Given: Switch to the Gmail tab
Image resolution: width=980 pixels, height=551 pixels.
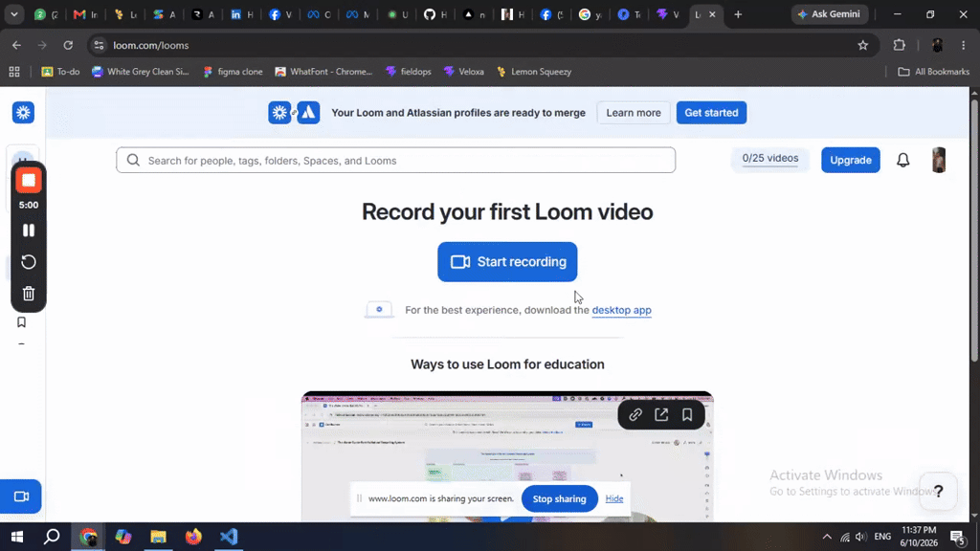Looking at the screenshot, I should pyautogui.click(x=85, y=14).
